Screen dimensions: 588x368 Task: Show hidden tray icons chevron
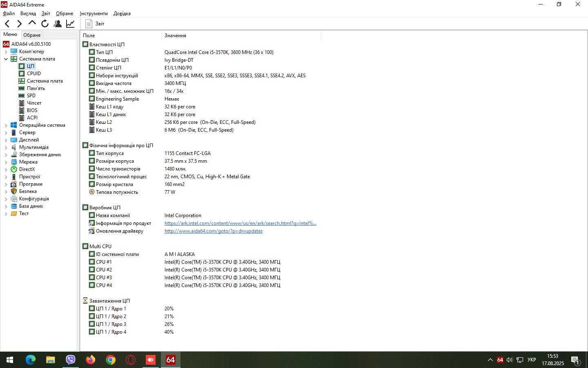click(490, 360)
